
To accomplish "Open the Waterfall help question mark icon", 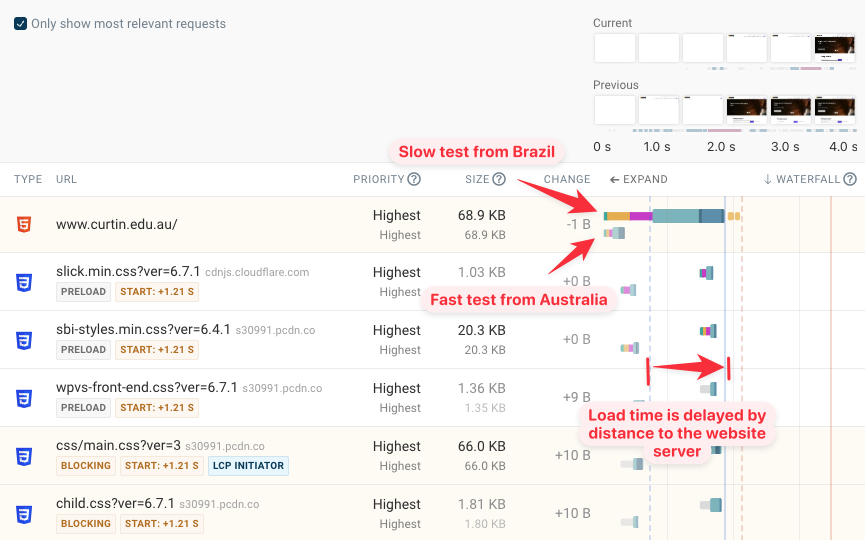I will coord(850,179).
